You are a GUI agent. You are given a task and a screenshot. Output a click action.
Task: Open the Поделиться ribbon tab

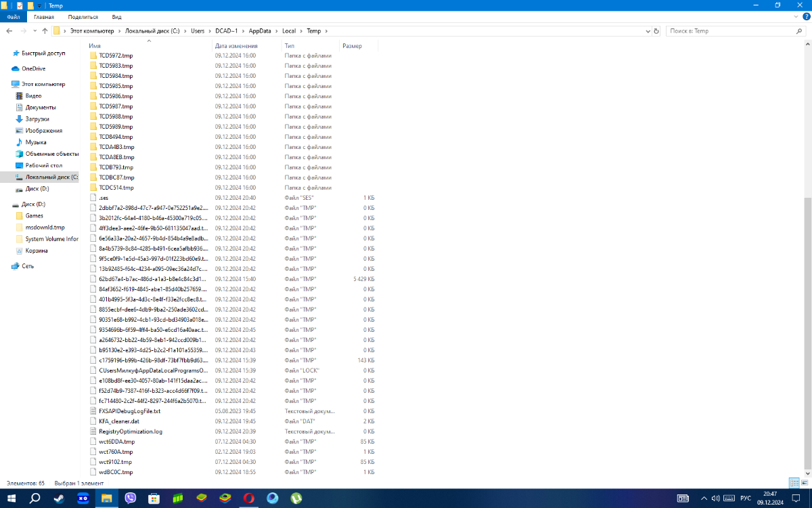click(x=83, y=16)
